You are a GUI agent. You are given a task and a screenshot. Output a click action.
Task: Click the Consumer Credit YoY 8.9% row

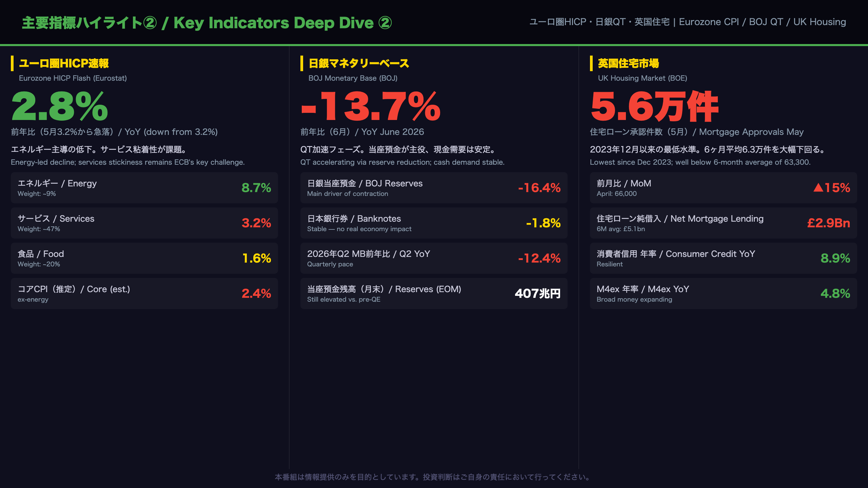click(x=724, y=258)
